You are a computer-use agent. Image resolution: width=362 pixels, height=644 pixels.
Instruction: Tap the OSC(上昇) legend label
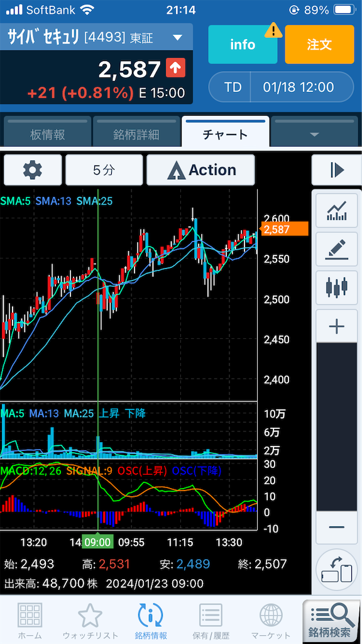pyautogui.click(x=143, y=470)
